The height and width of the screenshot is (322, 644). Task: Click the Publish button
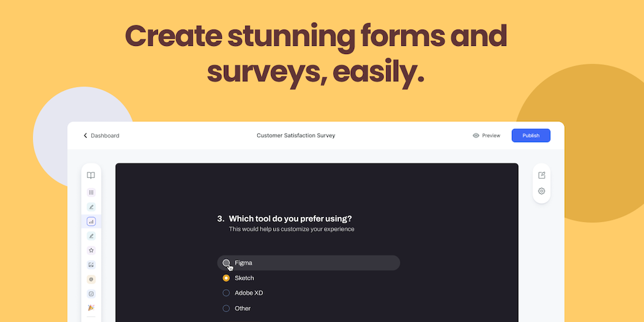pos(531,136)
